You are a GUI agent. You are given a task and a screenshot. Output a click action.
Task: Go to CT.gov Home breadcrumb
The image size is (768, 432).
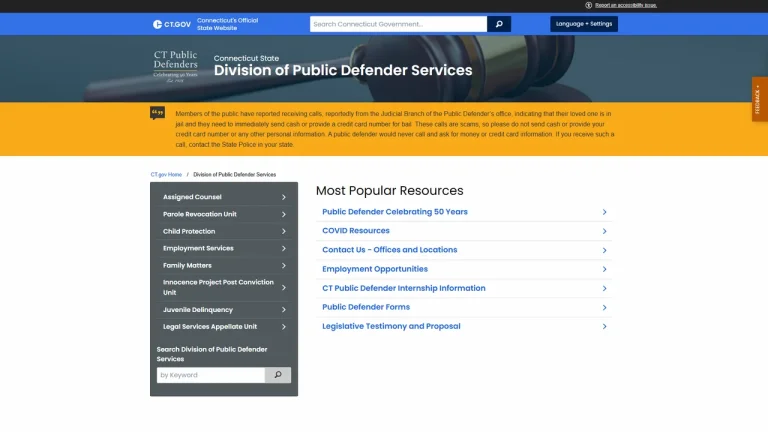tap(166, 174)
